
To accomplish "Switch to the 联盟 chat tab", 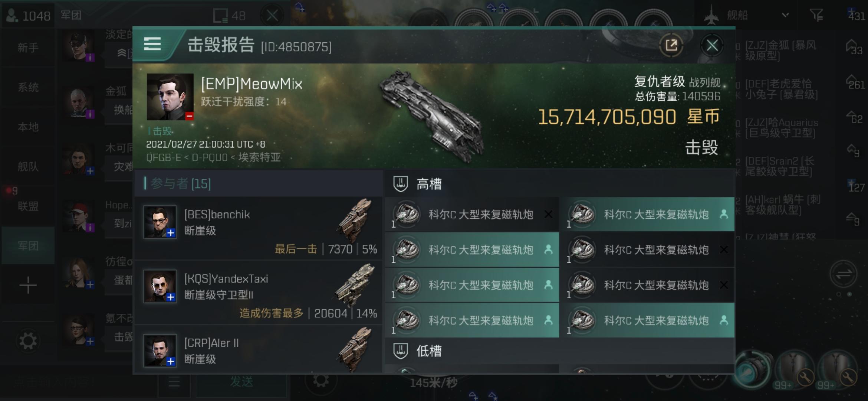I will click(28, 206).
